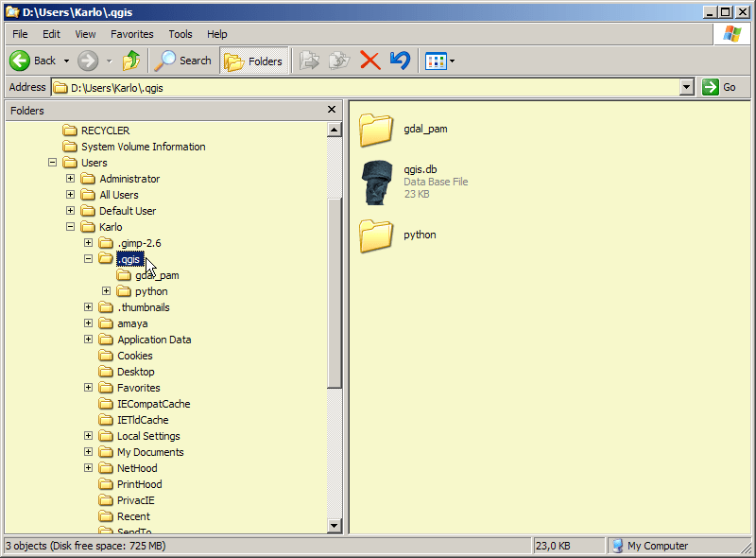The width and height of the screenshot is (756, 558).
Task: Expand the Application Data node
Action: (88, 340)
